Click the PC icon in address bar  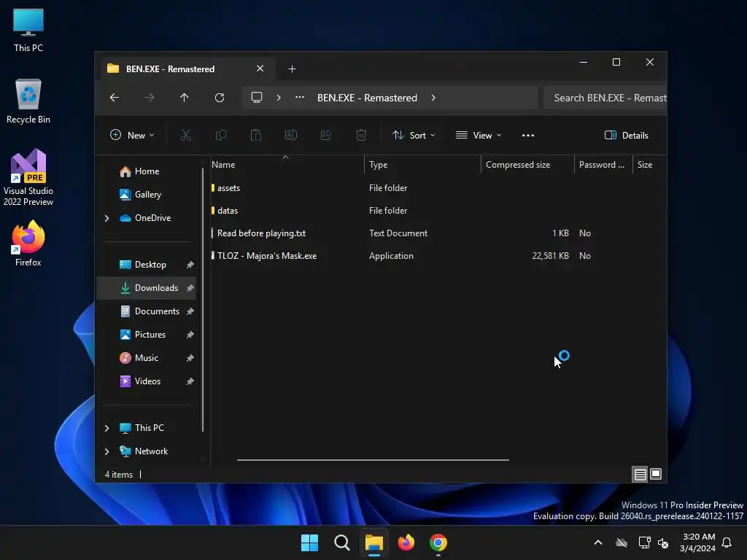tap(257, 98)
